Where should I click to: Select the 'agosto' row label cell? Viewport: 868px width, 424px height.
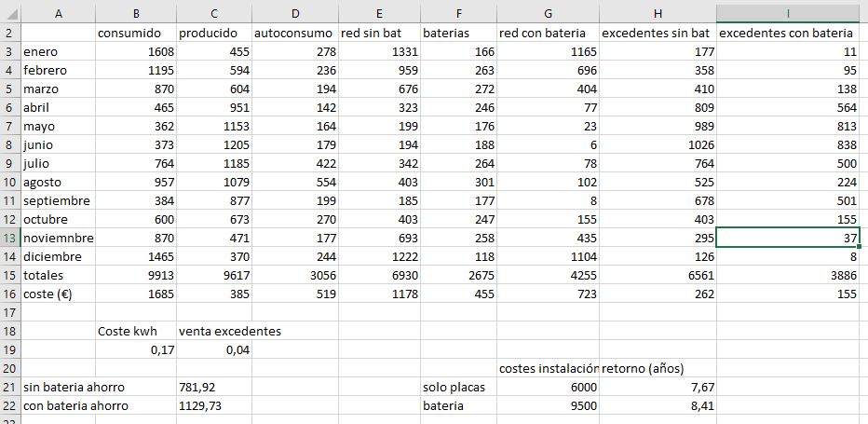(58, 183)
